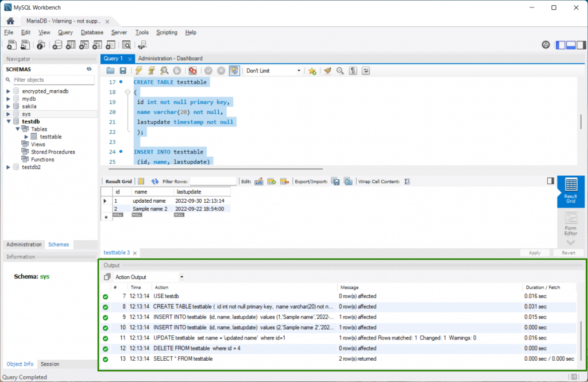The image size is (588, 382).
Task: Run Explain on the current statement
Action: [164, 71]
